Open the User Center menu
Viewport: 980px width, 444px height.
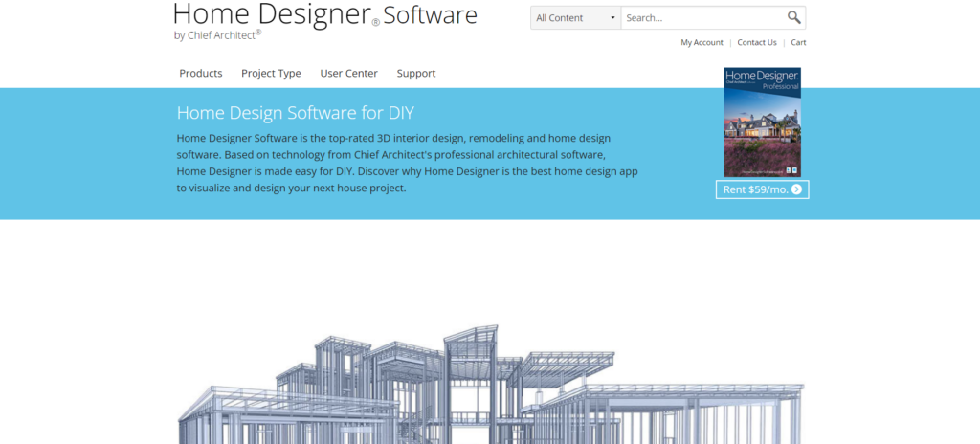click(x=348, y=73)
